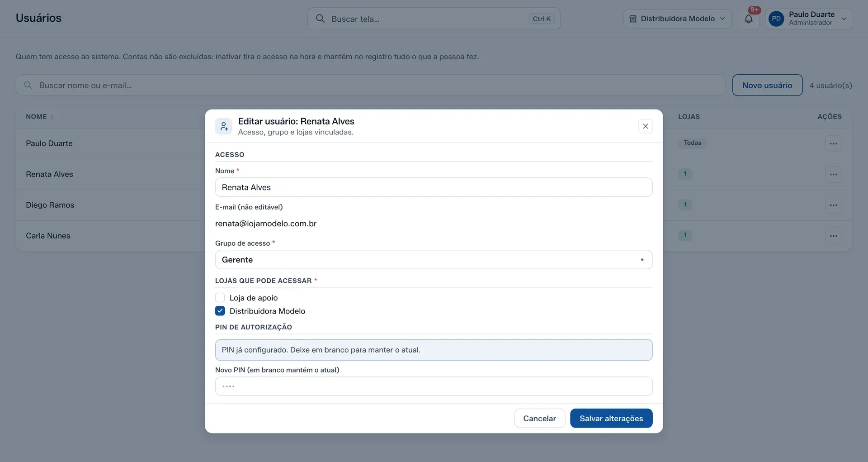This screenshot has width=868, height=462.
Task: Click the email renata@lojamodelo.com.br
Action: (266, 224)
